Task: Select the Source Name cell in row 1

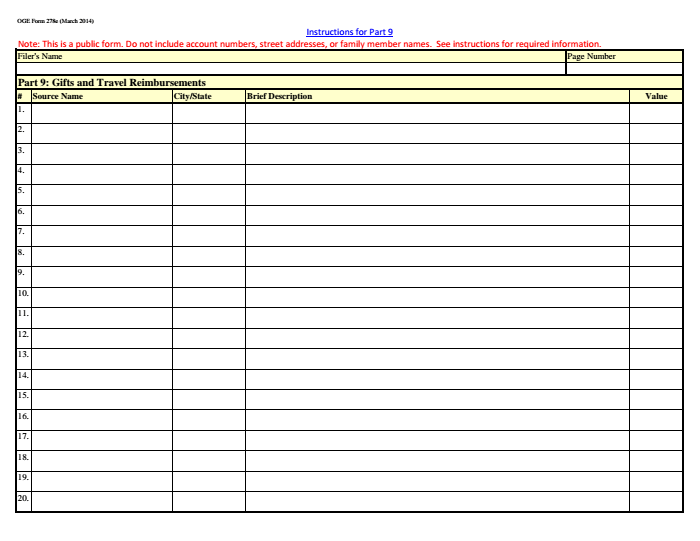Action: (x=102, y=113)
